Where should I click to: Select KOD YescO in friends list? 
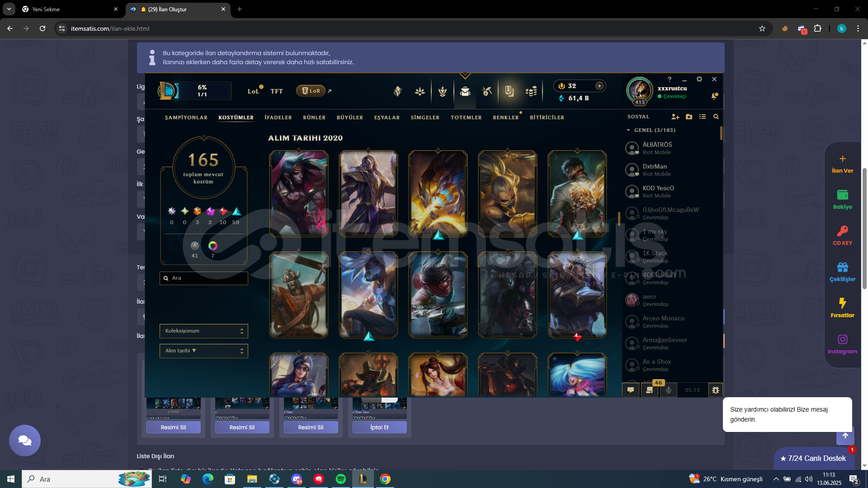(x=671, y=191)
